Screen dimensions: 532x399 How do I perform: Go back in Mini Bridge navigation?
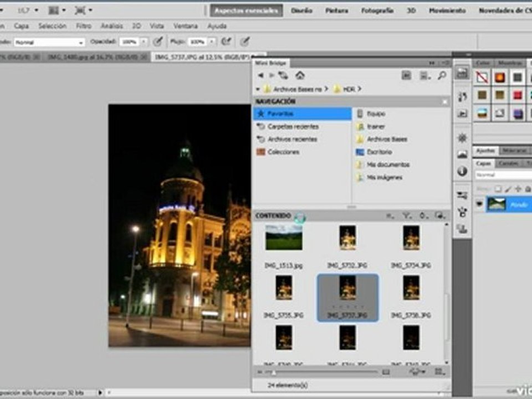click(x=260, y=75)
